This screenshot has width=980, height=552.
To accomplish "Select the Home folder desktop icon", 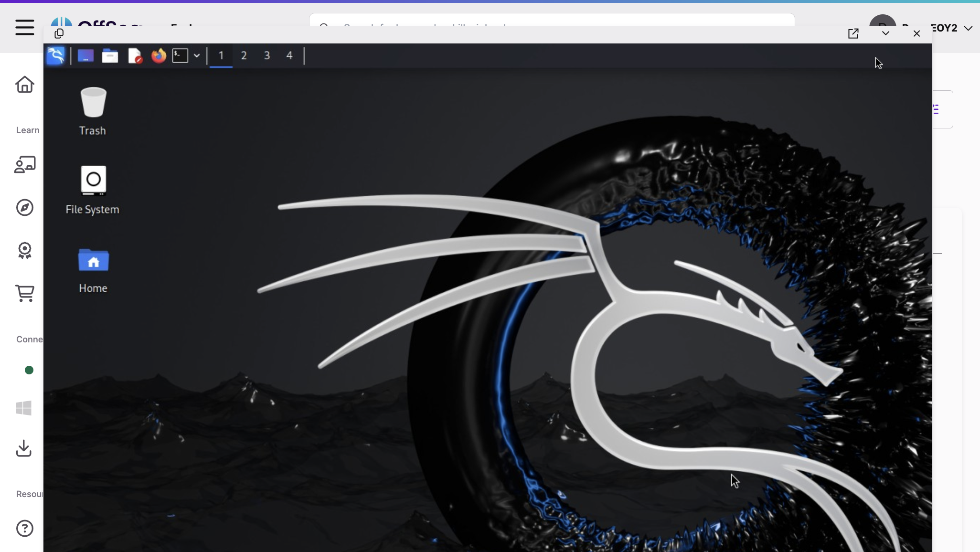I will coord(93,270).
